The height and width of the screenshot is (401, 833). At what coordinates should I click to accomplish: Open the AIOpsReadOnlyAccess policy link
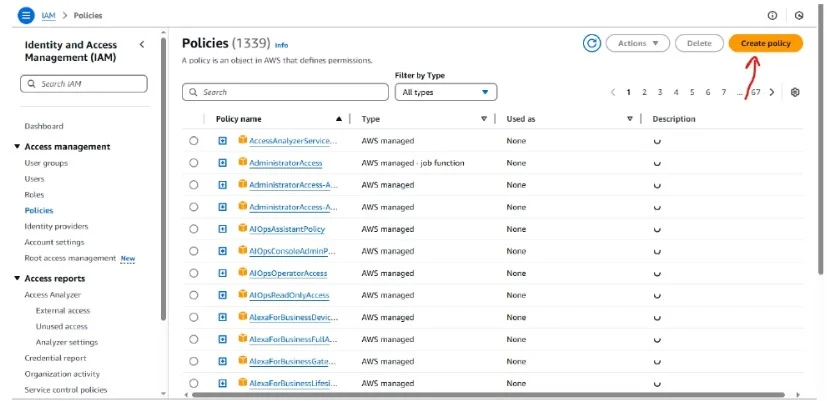[x=289, y=295]
